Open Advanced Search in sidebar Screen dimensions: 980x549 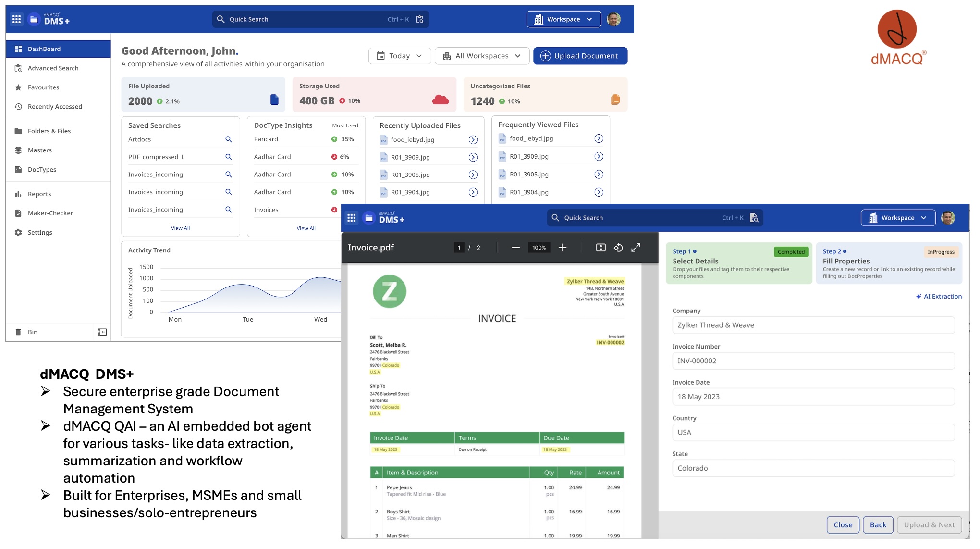coord(53,68)
